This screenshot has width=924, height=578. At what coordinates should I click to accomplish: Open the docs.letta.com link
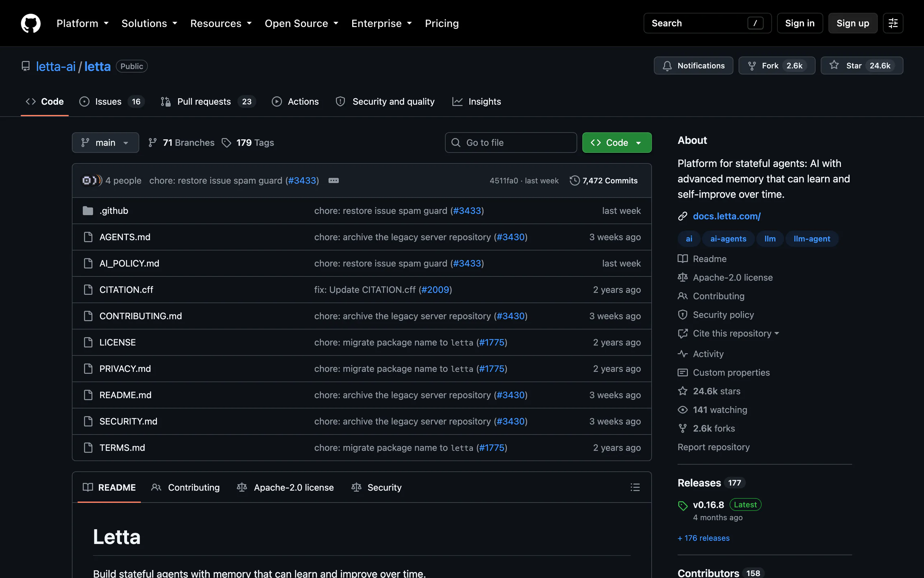click(727, 216)
